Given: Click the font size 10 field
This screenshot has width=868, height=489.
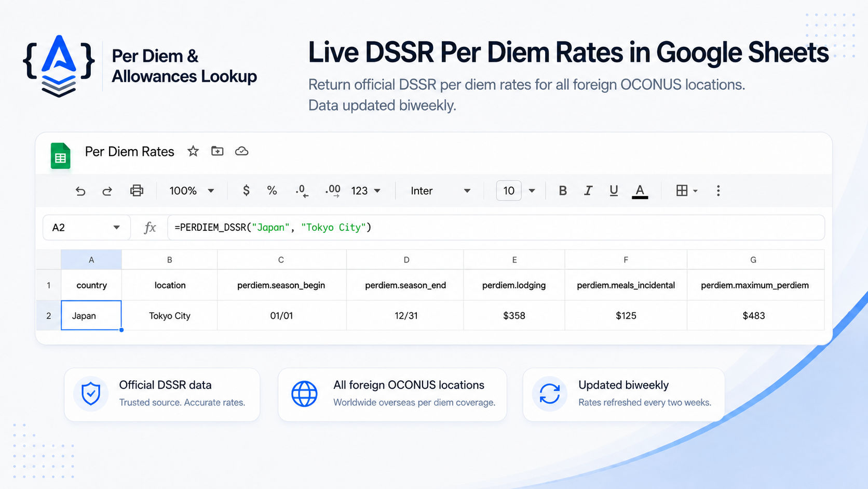Looking at the screenshot, I should [x=509, y=191].
